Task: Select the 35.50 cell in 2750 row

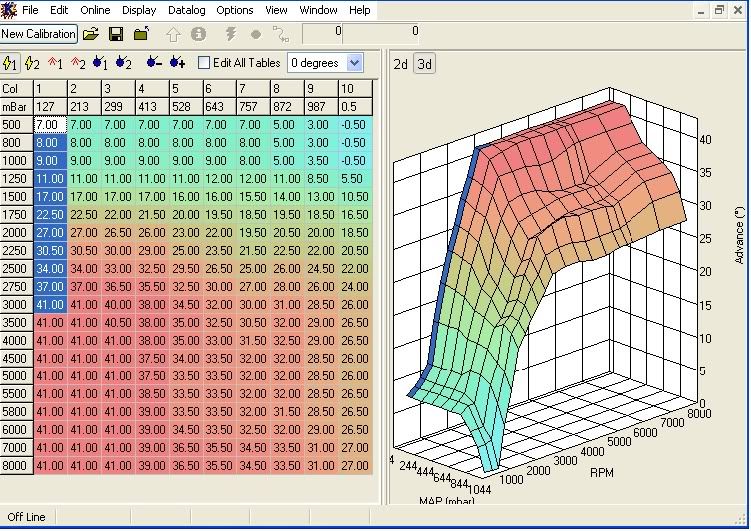Action: click(x=152, y=287)
